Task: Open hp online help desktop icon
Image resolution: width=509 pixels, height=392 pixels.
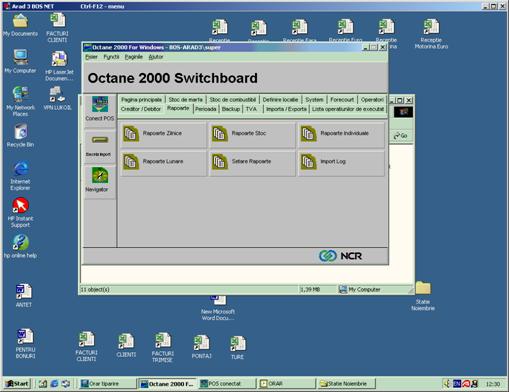Action: [20, 246]
